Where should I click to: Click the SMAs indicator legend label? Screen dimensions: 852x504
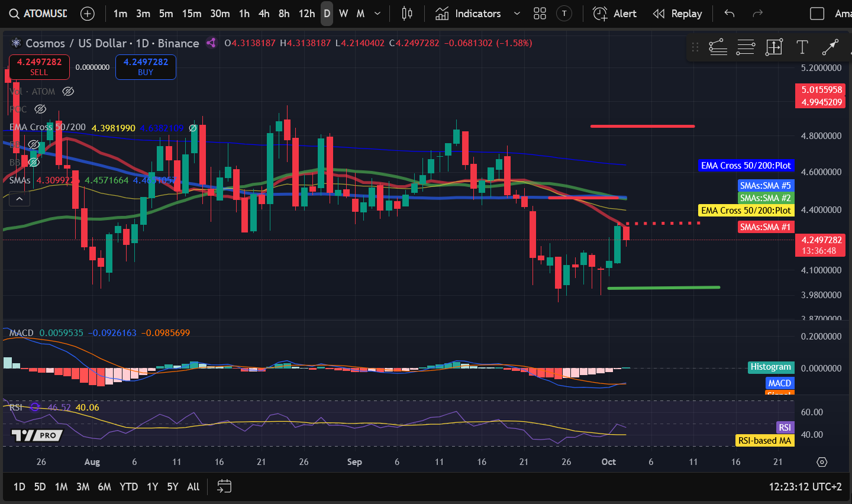pyautogui.click(x=20, y=180)
